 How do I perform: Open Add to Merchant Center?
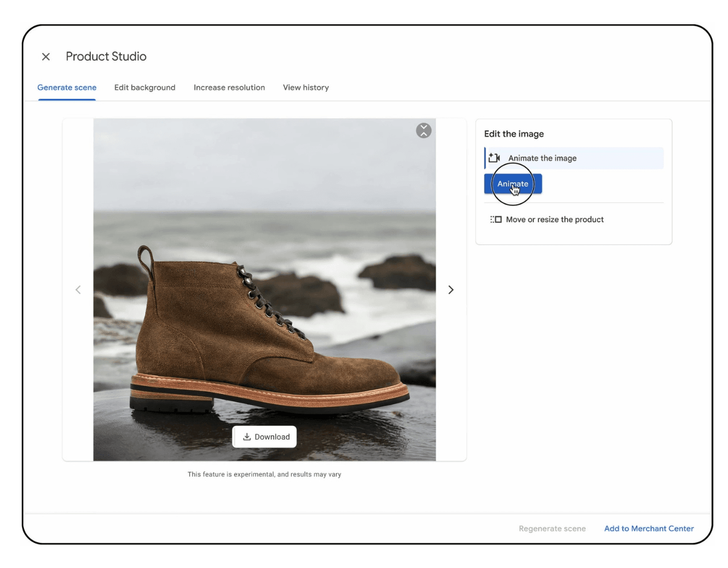649,528
